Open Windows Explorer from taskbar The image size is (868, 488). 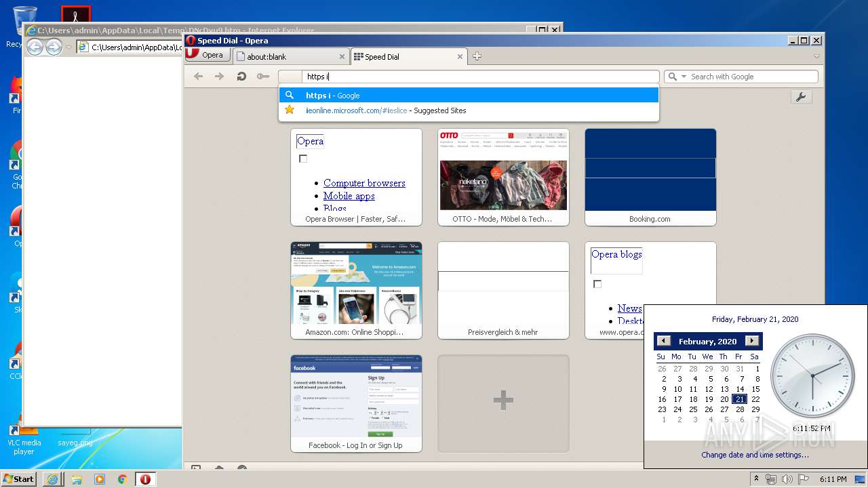tap(76, 479)
